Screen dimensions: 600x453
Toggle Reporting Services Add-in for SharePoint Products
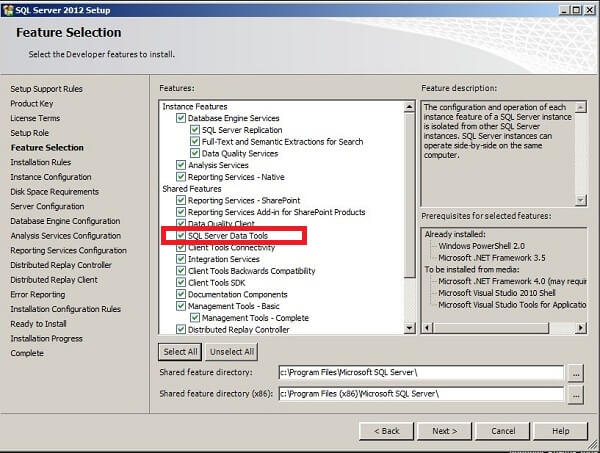coord(181,212)
